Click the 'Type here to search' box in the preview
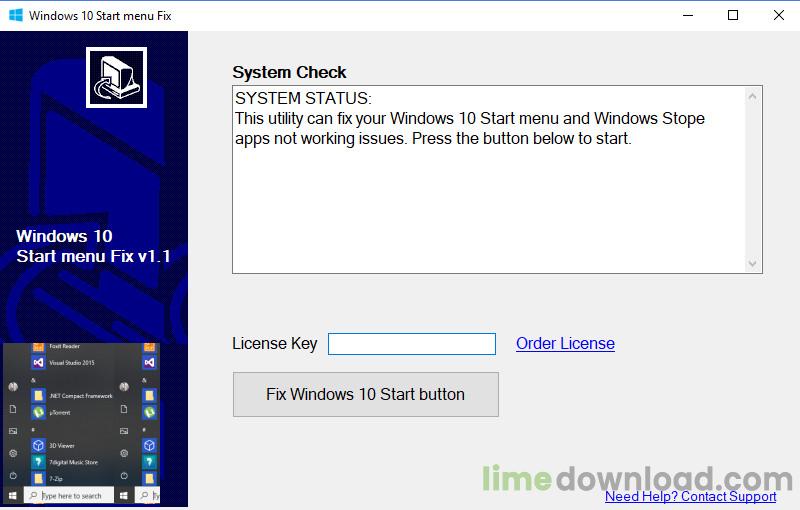This screenshot has width=800, height=510. tap(69, 495)
